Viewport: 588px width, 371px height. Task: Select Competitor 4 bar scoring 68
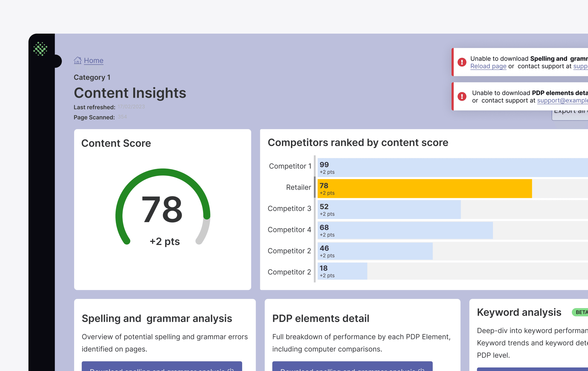pyautogui.click(x=405, y=230)
